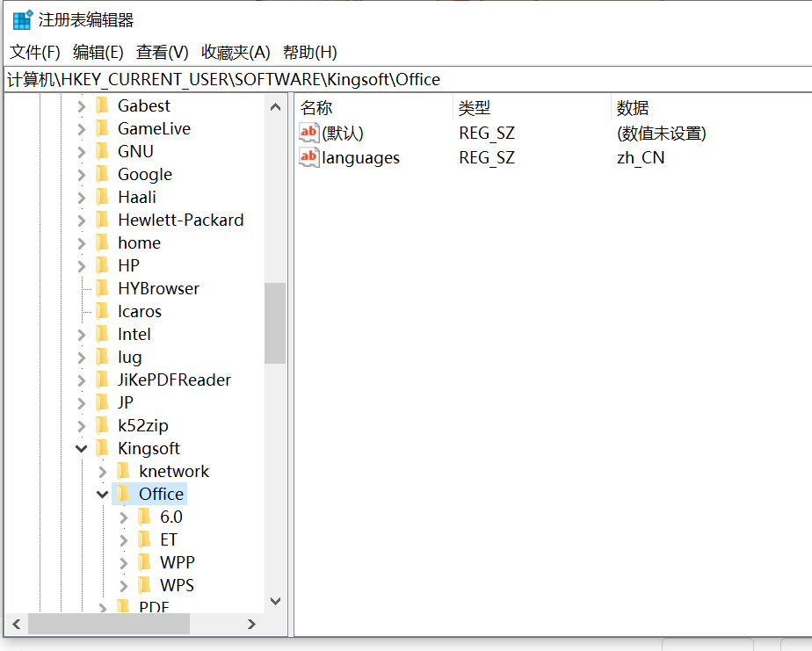Click the Google folder icon
Viewport: 812px width, 651px height.
point(103,174)
